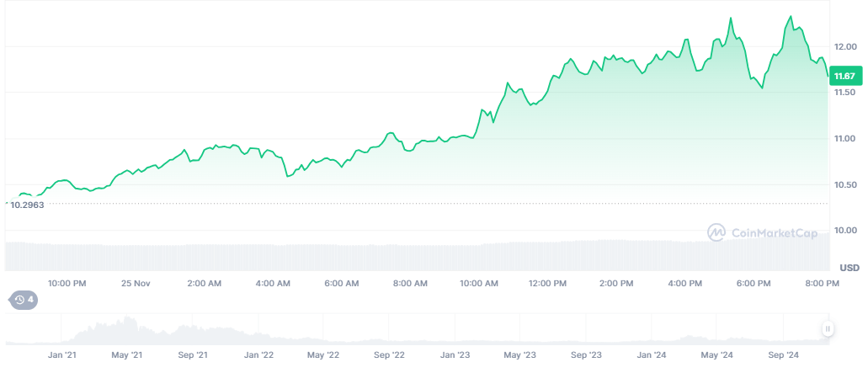Image resolution: width=868 pixels, height=373 pixels.
Task: Select Jan '21 on the overview timeline
Action: pos(62,355)
